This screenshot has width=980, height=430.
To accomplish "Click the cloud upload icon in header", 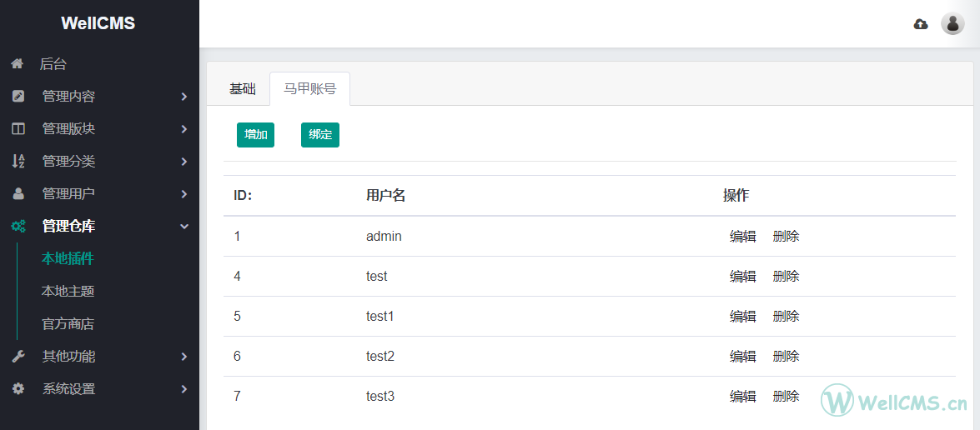I will point(921,24).
